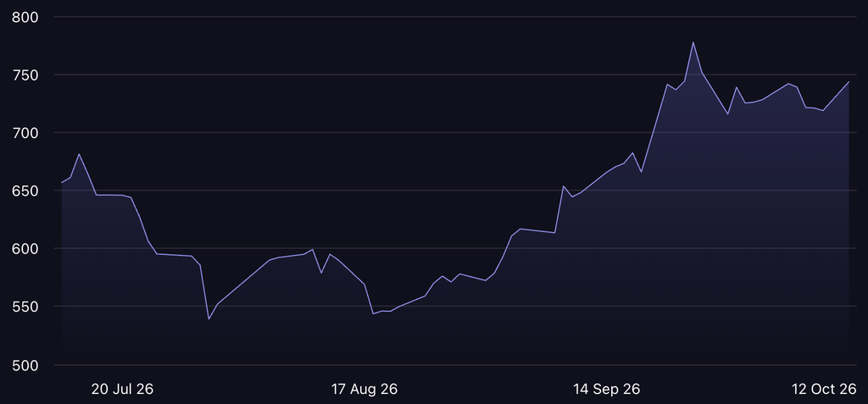Select the 14 Sep 26 date label
The image size is (868, 404).
coord(607,389)
